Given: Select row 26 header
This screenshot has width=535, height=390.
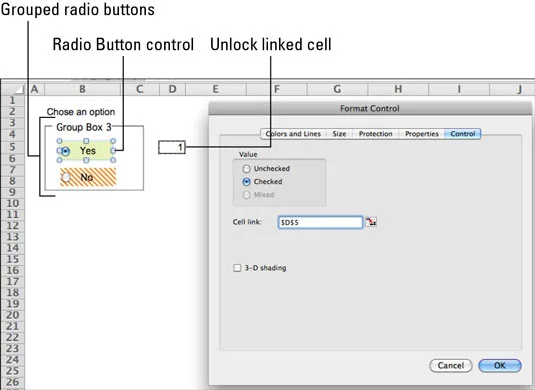Looking at the screenshot, I should coord(13,382).
